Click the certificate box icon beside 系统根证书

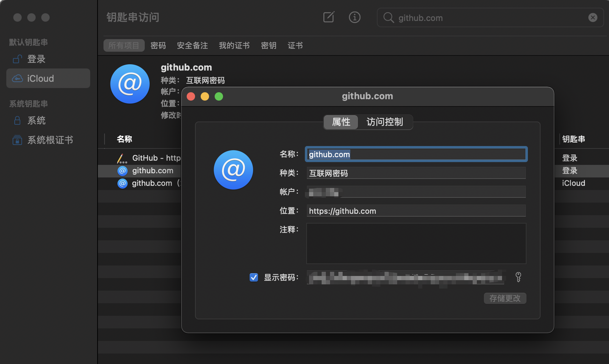coord(17,140)
